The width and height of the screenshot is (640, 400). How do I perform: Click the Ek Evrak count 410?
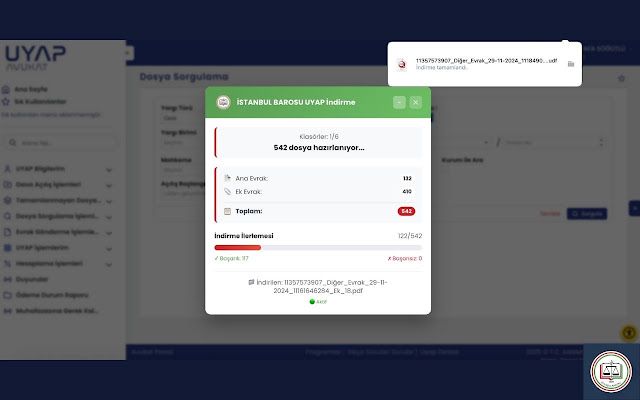click(407, 191)
